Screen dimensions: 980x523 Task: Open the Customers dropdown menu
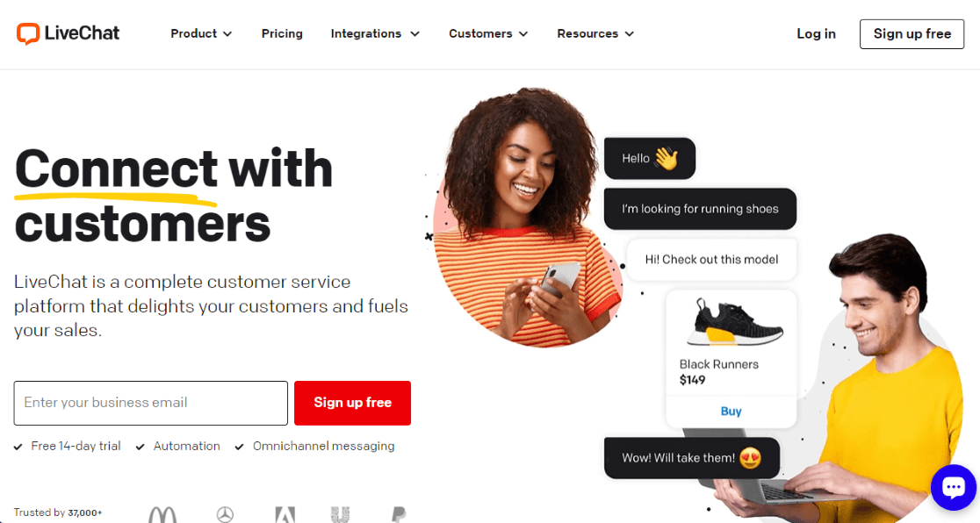488,33
